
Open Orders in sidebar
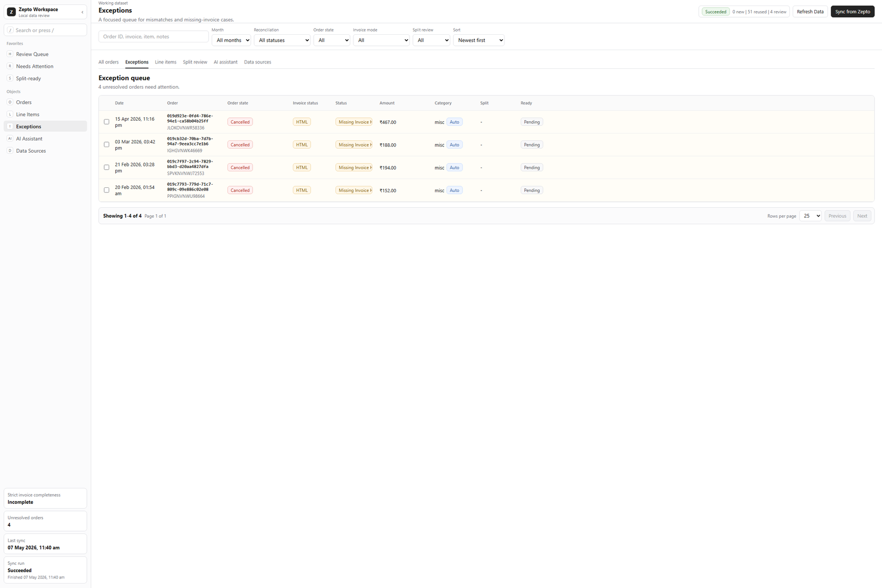(x=45, y=102)
